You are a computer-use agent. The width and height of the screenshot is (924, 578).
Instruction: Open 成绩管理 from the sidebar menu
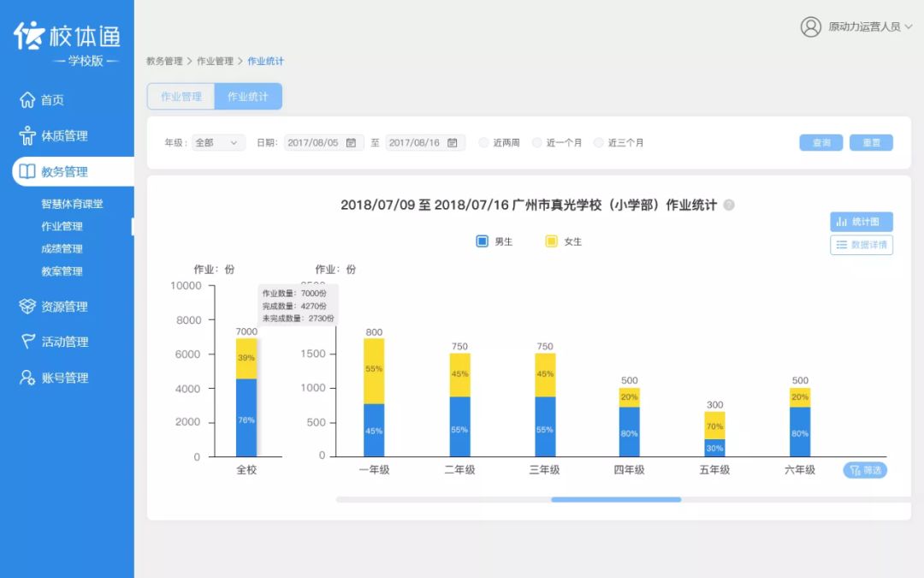pyautogui.click(x=65, y=248)
